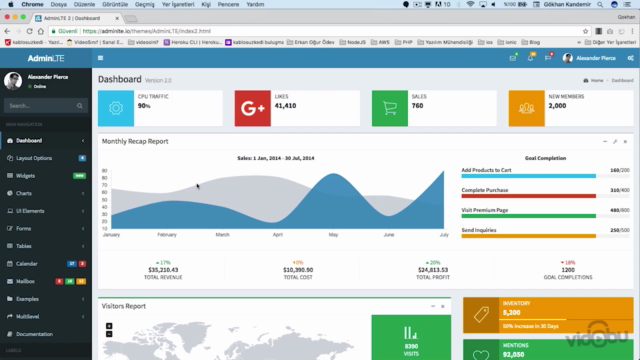Reload the page in Chrome

point(29,31)
